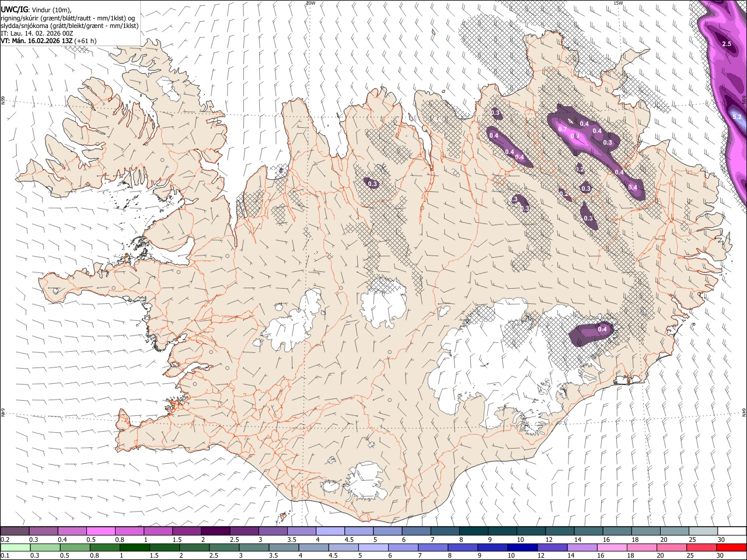The width and height of the screenshot is (747, 560).
Task: Click the pale green bottom-row swatch starting at 0.1
Action: 15,548
